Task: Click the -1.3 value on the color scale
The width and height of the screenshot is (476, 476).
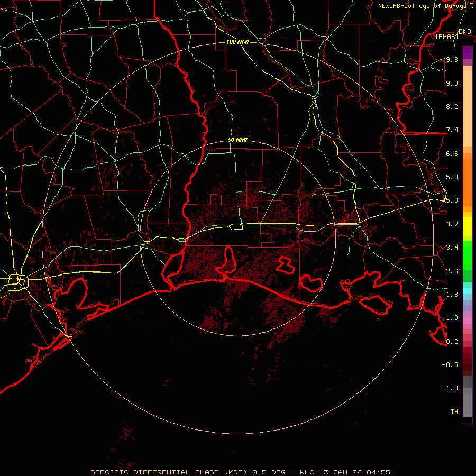Action: coord(450,388)
